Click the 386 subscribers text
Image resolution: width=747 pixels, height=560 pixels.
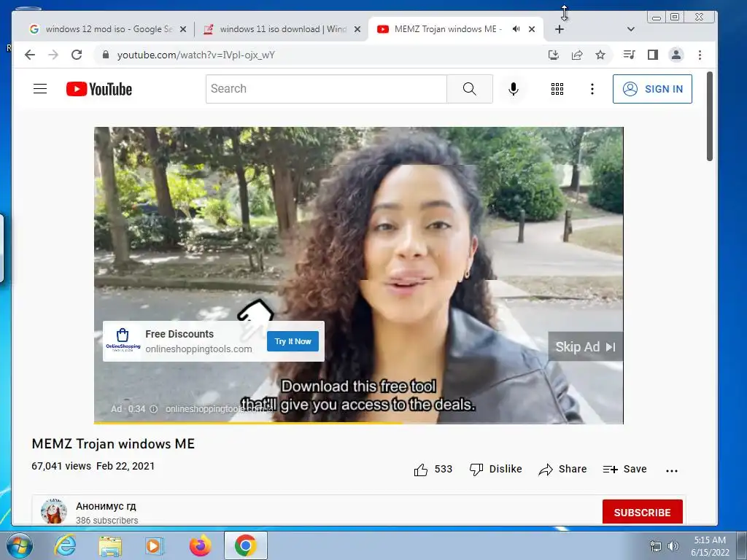(107, 520)
